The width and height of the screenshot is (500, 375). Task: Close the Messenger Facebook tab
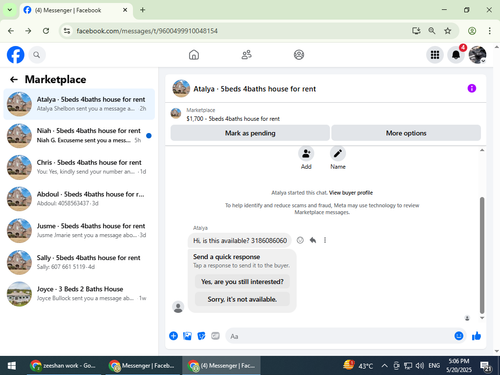click(x=125, y=10)
